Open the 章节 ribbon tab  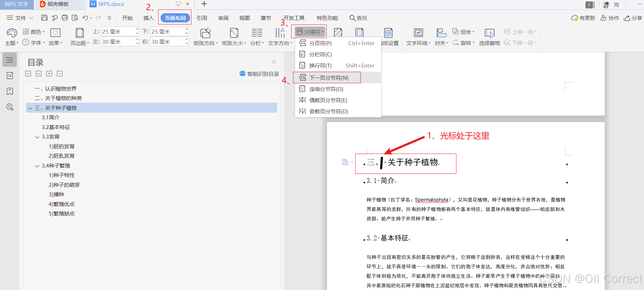266,18
